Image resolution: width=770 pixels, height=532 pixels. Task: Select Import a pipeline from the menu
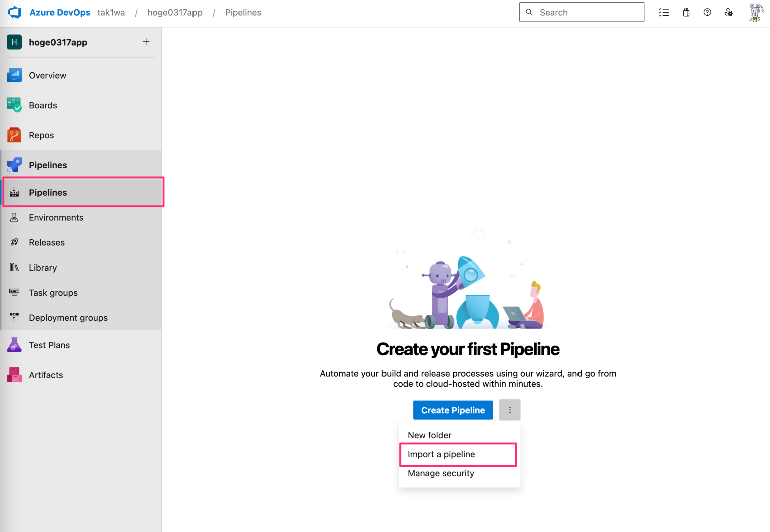click(441, 454)
